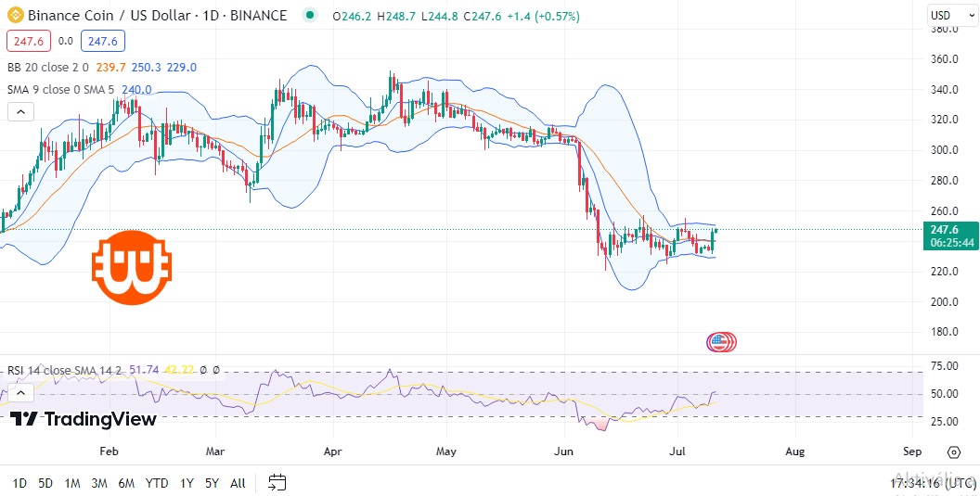
Task: Click the Jul label on time axis
Action: click(677, 451)
